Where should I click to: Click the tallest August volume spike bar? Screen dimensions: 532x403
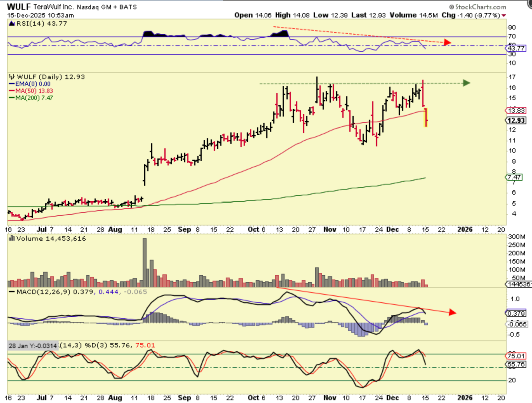145,263
